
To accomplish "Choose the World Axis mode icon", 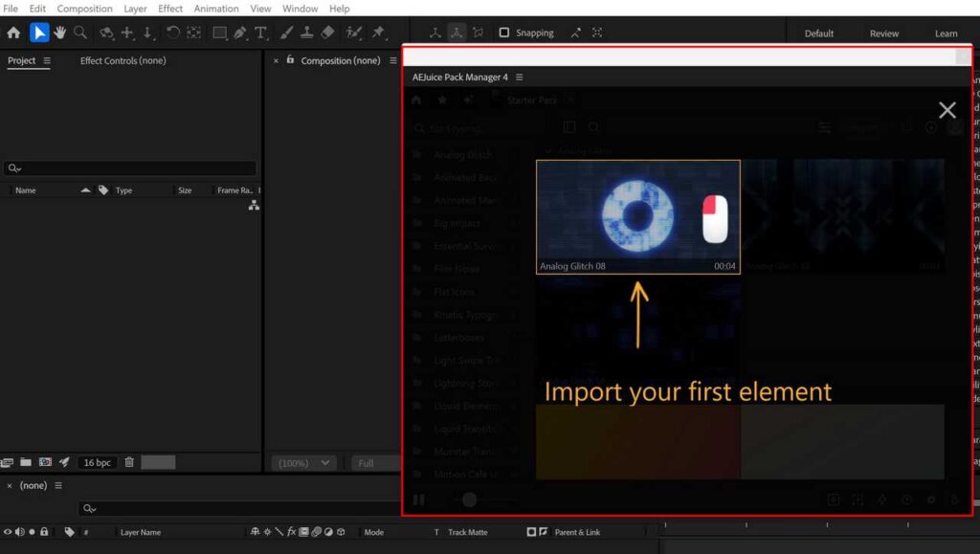I will click(x=457, y=33).
